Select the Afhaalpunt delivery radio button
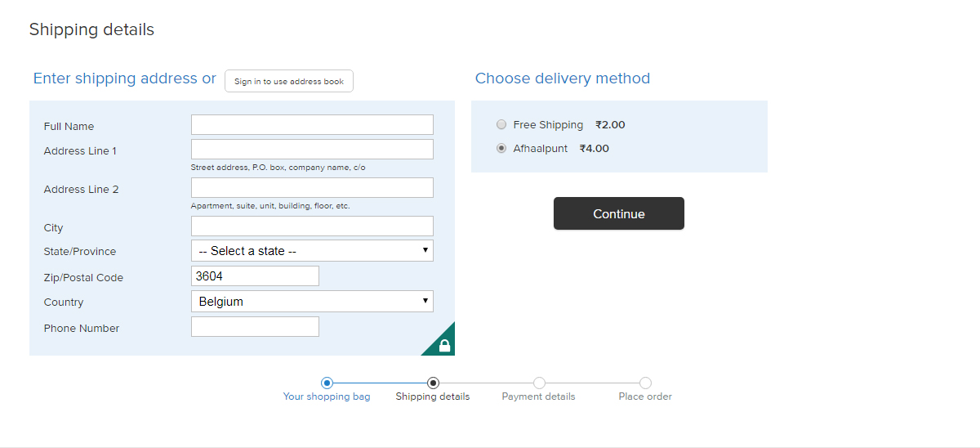The height and width of the screenshot is (448, 980). pos(501,149)
